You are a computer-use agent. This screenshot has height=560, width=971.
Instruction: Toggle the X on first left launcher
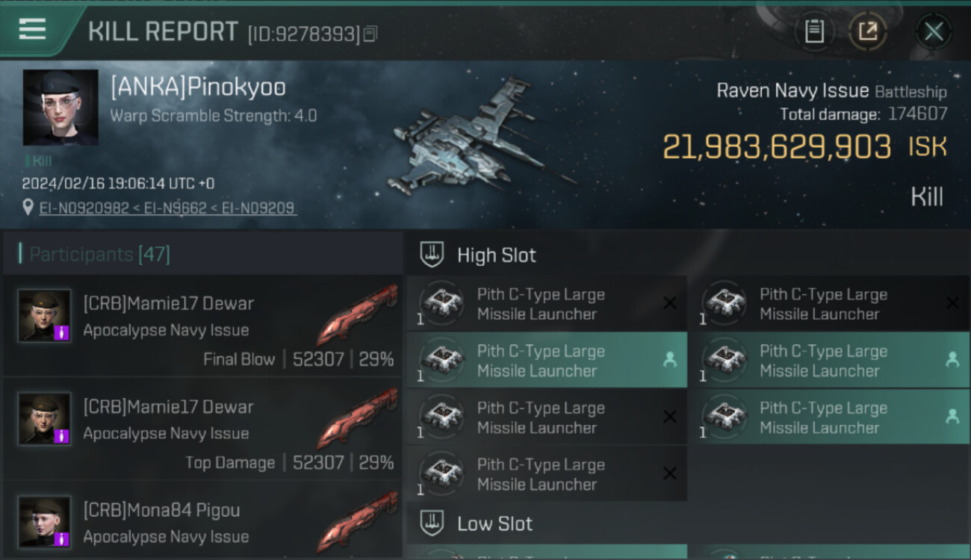point(670,303)
